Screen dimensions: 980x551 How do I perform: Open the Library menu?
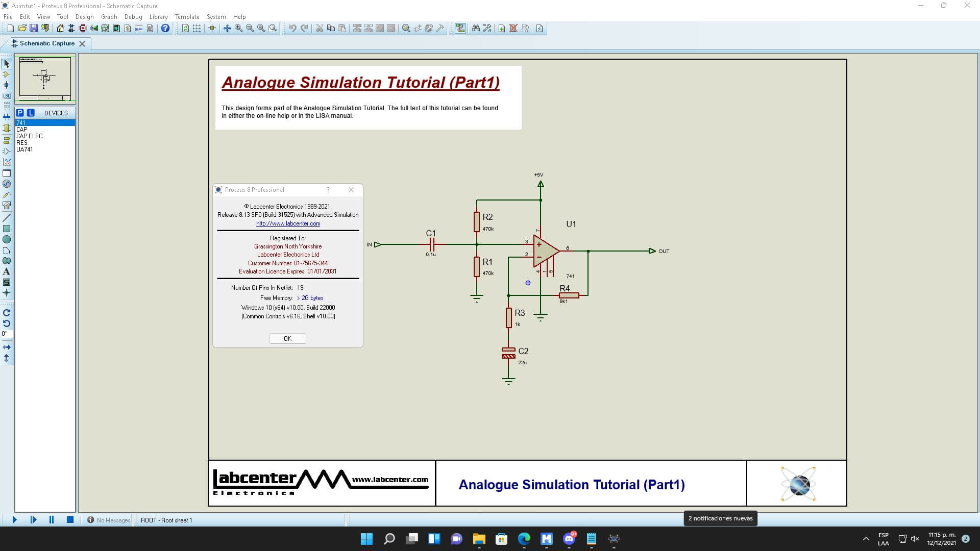pyautogui.click(x=158, y=16)
